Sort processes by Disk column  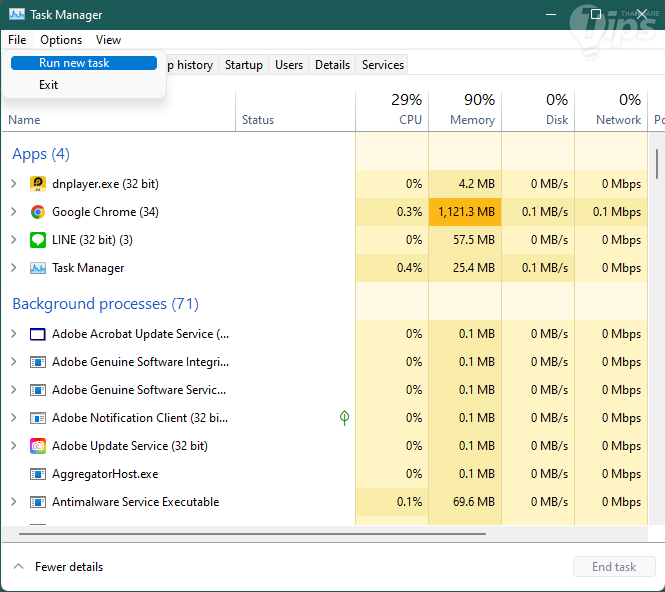[538, 110]
